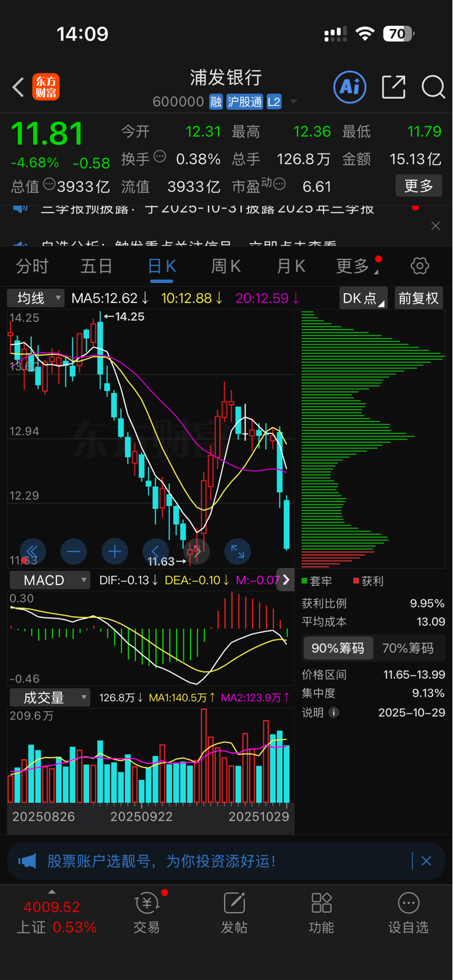Open the 股票账户选靓号 promotion link
The height and width of the screenshot is (980, 453).
click(161, 861)
